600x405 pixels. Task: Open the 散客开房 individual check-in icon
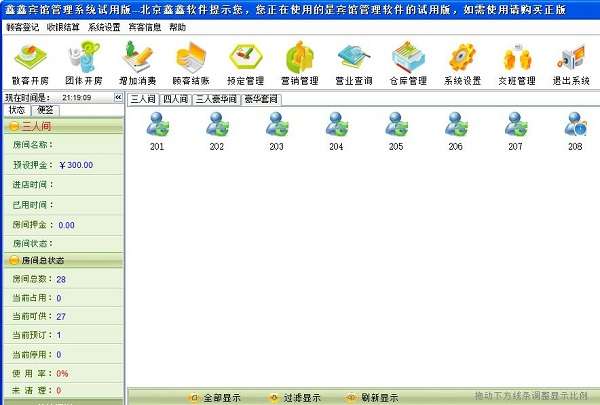point(30,64)
